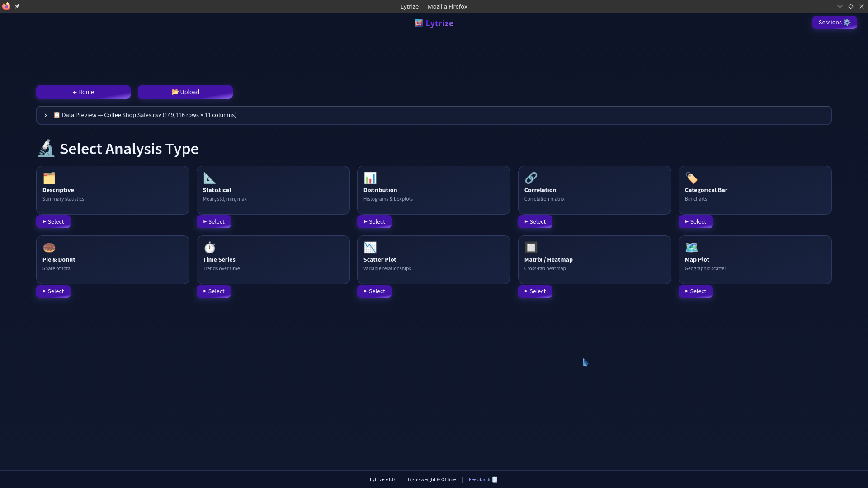Viewport: 868px width, 488px height.
Task: Maximize the Firefox window
Action: 850,6
